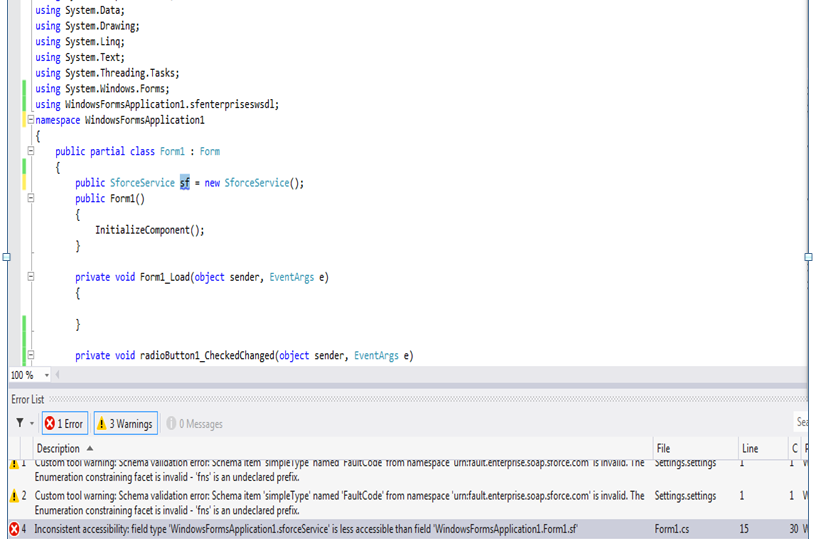The image size is (813, 539).
Task: Toggle the 3 Warnings filter button
Action: [125, 423]
